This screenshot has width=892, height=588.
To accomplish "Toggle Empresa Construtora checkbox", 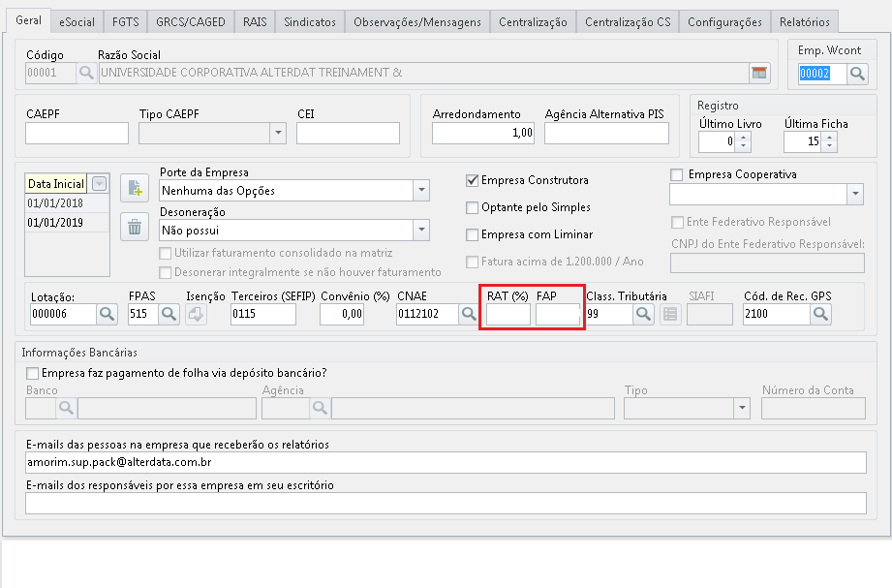I will (473, 180).
